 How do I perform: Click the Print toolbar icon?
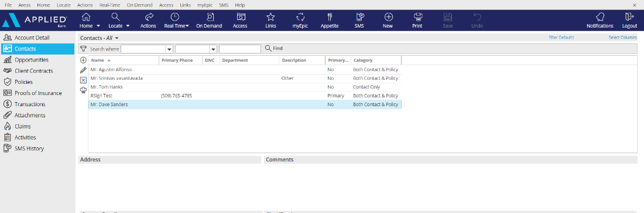[x=417, y=17]
